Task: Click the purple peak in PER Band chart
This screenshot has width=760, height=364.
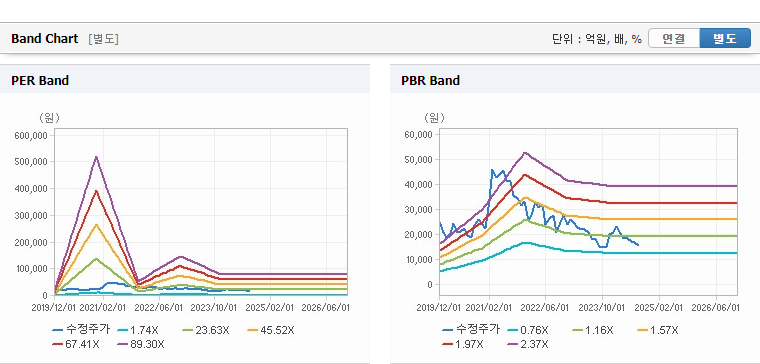Action: pyautogui.click(x=96, y=157)
